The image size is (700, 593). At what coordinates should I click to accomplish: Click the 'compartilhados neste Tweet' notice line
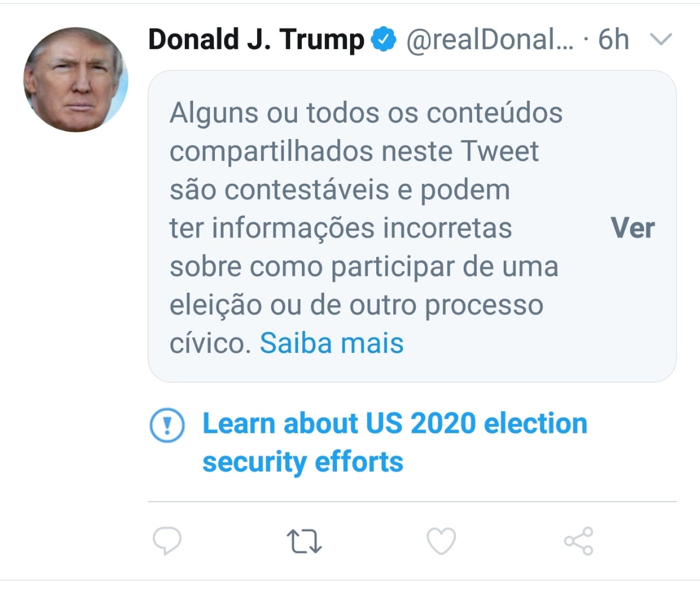354,152
